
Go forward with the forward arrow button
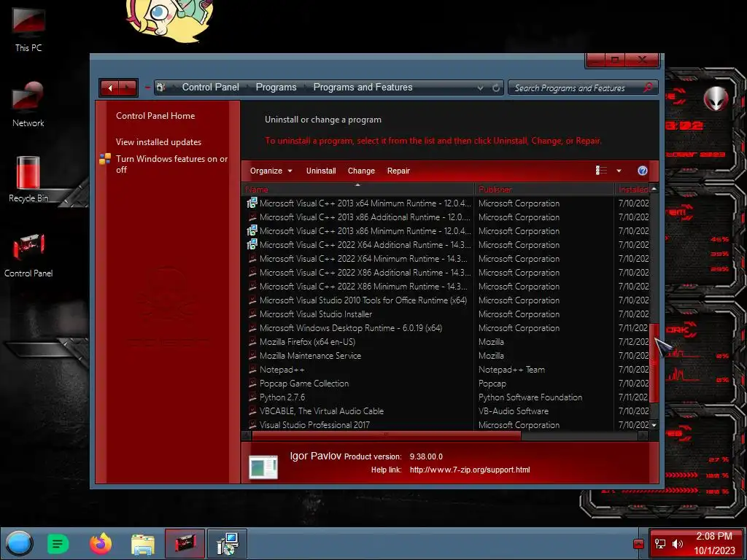click(127, 87)
